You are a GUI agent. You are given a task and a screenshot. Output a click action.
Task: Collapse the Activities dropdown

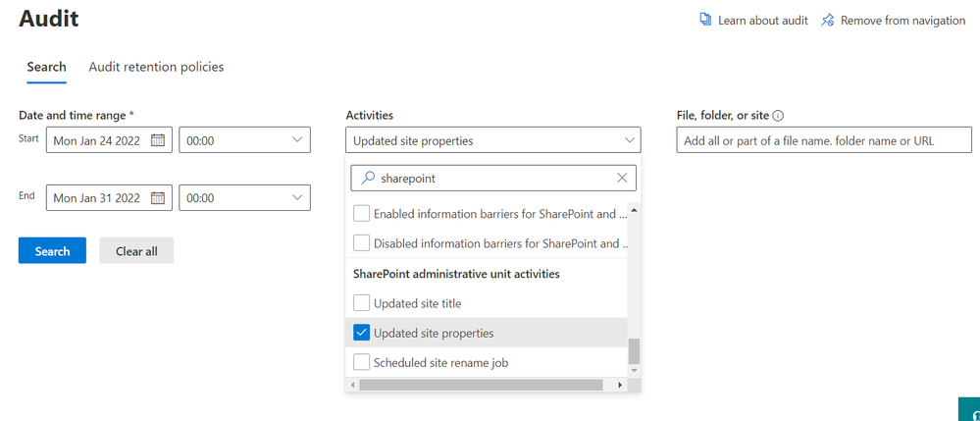629,140
